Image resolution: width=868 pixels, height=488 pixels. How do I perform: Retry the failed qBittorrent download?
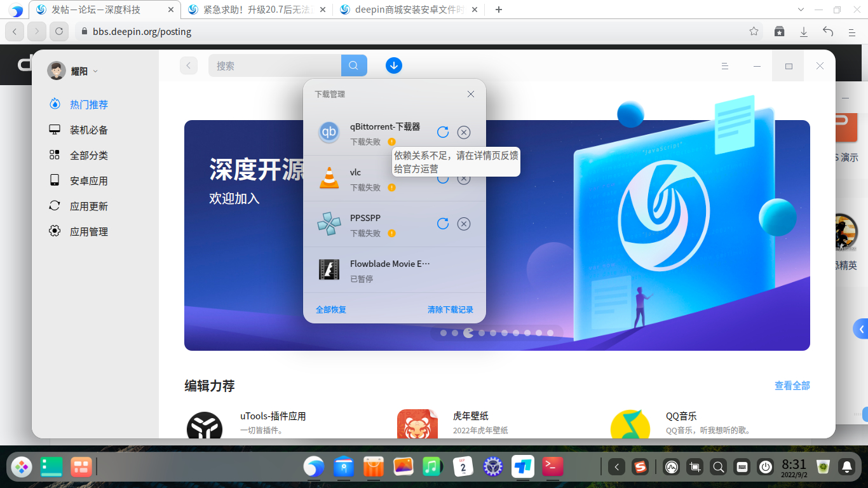(443, 132)
